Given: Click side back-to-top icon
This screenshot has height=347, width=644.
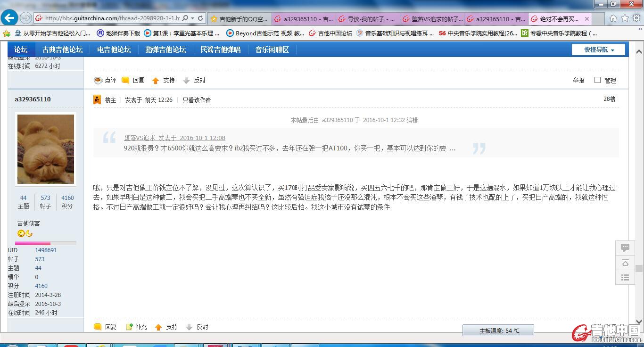Looking at the screenshot, I should pos(625,263).
